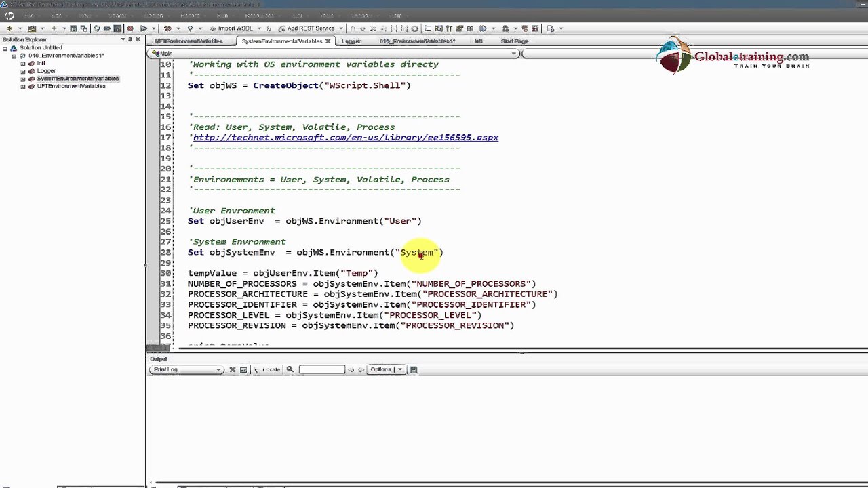Click the Add plus toolbar icon

[x=54, y=28]
